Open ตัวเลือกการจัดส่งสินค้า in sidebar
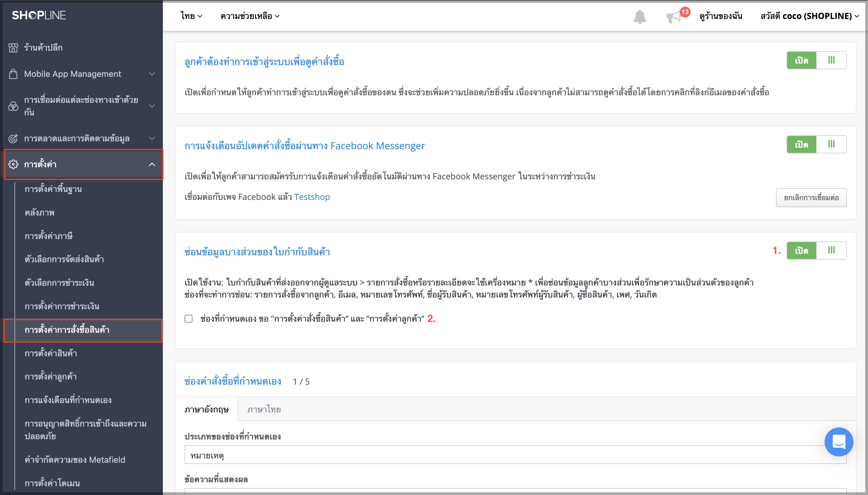This screenshot has width=868, height=495. click(x=64, y=259)
